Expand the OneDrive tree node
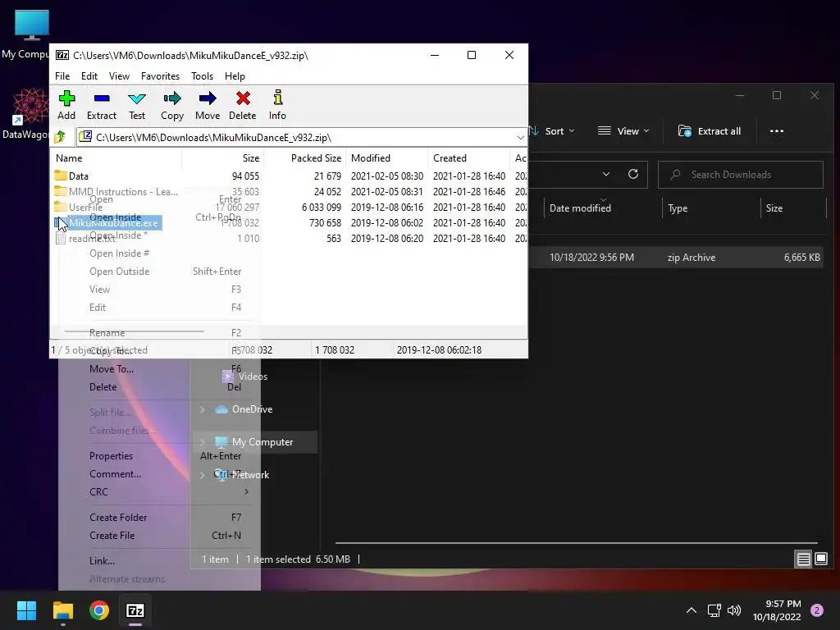Viewport: 840px width, 630px height. pos(203,409)
